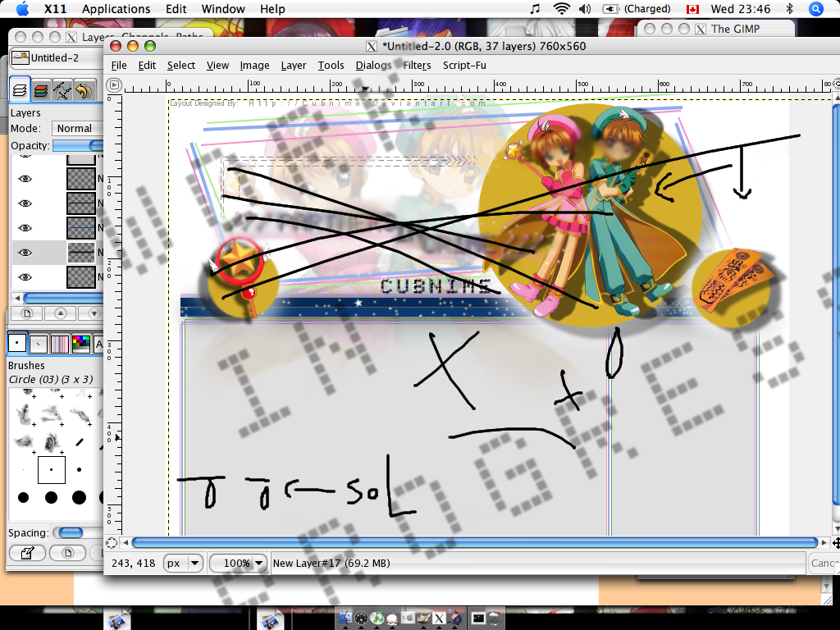
Task: Click the iTunes icon in the Dock
Action: coord(377,619)
